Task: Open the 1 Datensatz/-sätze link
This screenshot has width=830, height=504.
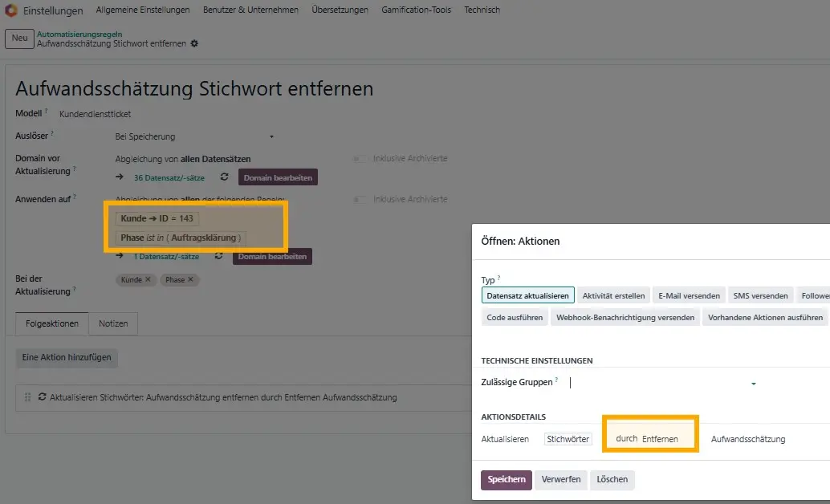Action: (x=166, y=256)
